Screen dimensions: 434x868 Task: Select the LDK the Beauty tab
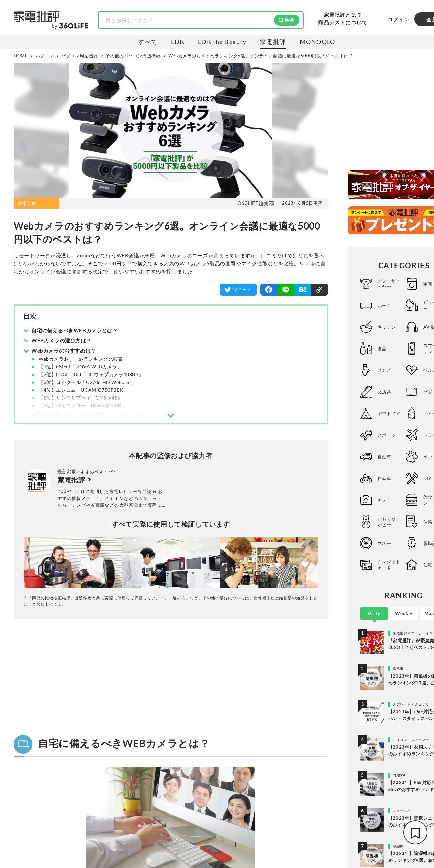[222, 42]
